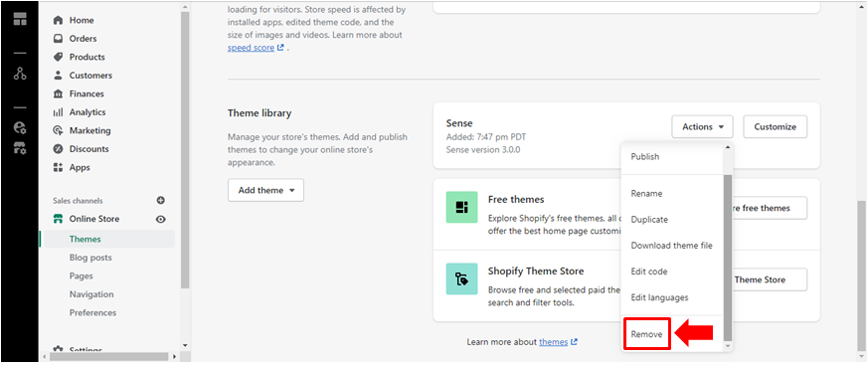
Task: Click the store settings icon in black sidebar
Action: point(20,148)
